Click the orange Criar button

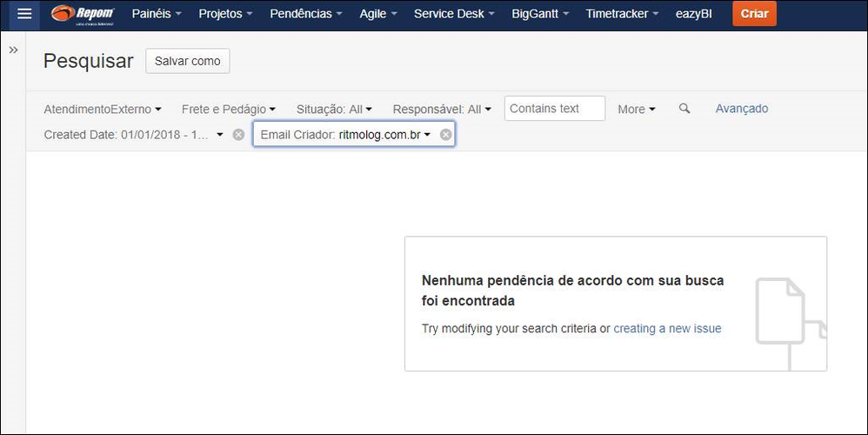(755, 14)
